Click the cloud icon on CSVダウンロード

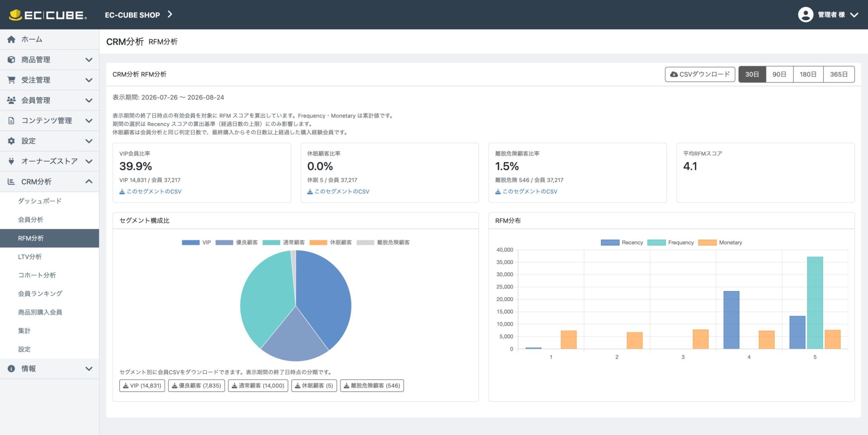tap(674, 74)
